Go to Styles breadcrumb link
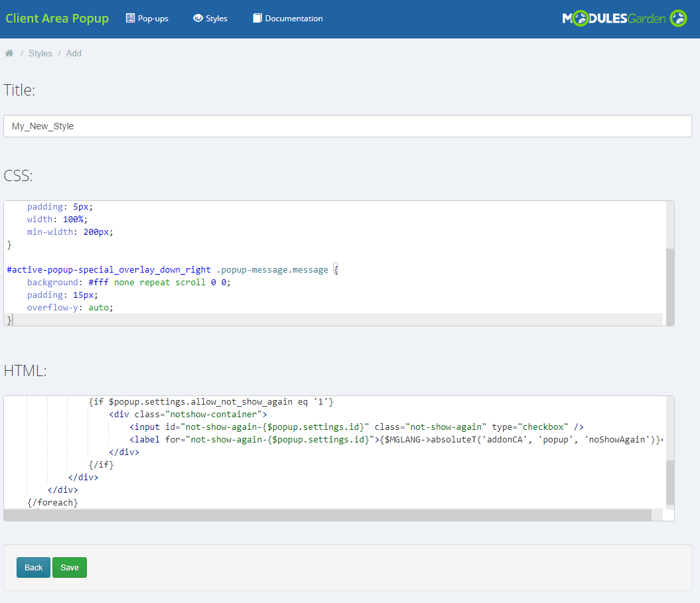The width and height of the screenshot is (700, 603). coord(40,53)
